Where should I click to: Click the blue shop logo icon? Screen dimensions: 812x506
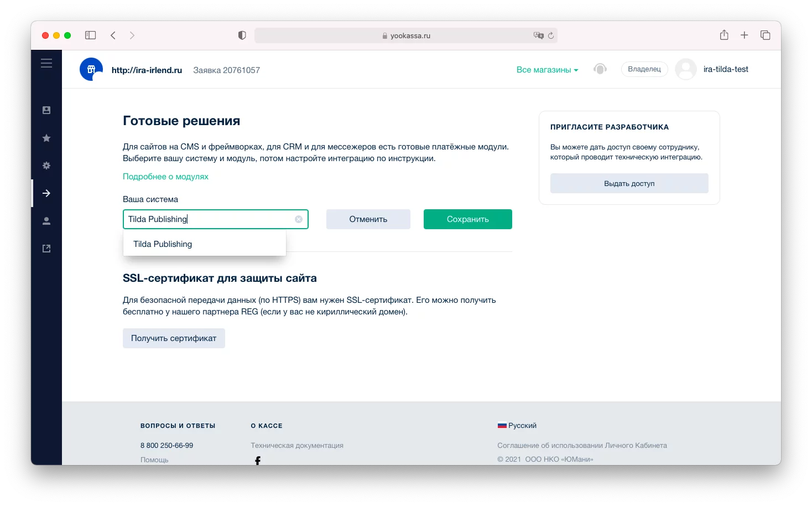[91, 69]
